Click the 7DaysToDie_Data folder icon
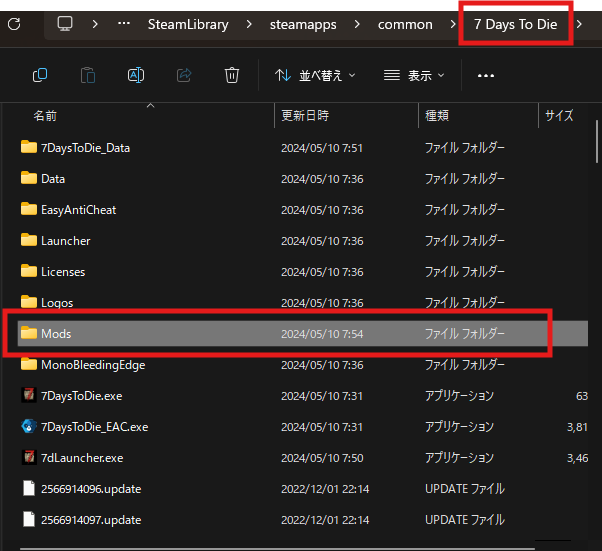This screenshot has width=602, height=551. 29,147
